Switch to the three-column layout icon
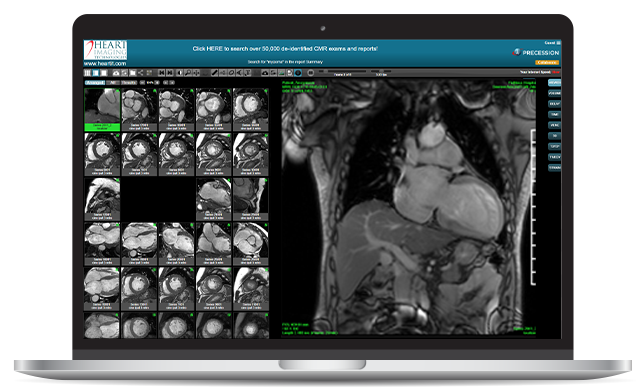644x392 pixels. 87,73
